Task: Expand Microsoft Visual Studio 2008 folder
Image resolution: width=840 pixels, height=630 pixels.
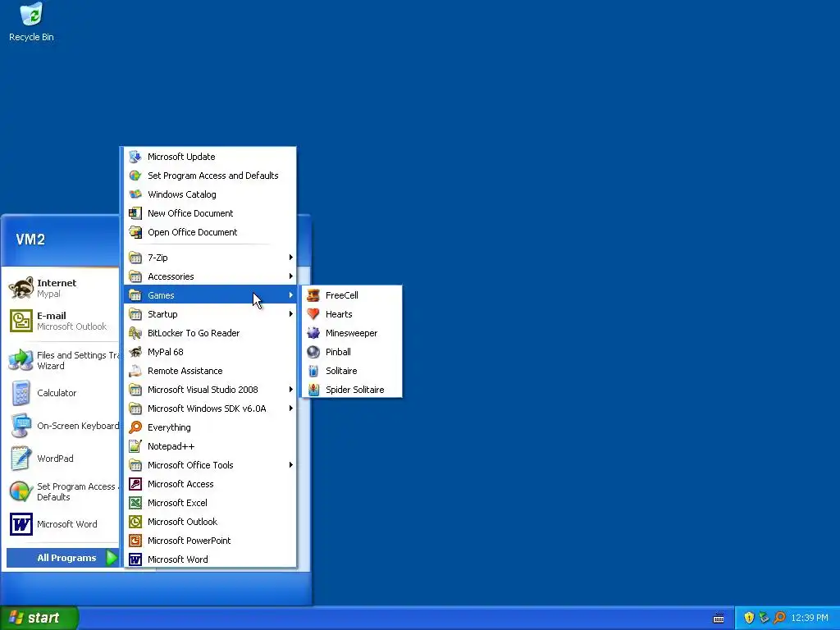Action: coord(210,390)
